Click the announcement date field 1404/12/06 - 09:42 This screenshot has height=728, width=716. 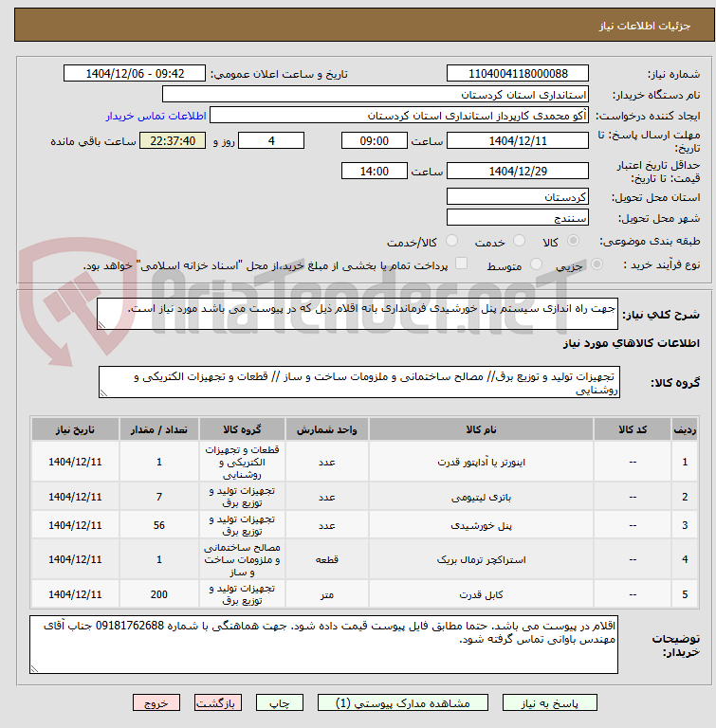pyautogui.click(x=135, y=73)
